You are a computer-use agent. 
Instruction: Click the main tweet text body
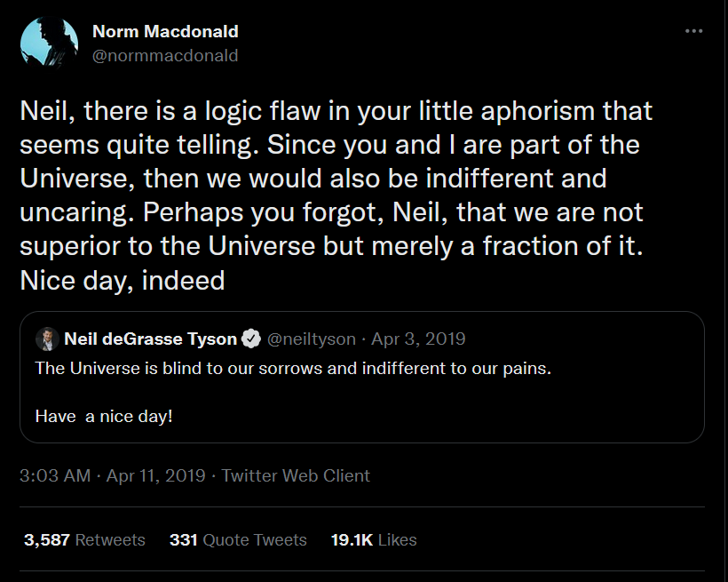[336, 195]
